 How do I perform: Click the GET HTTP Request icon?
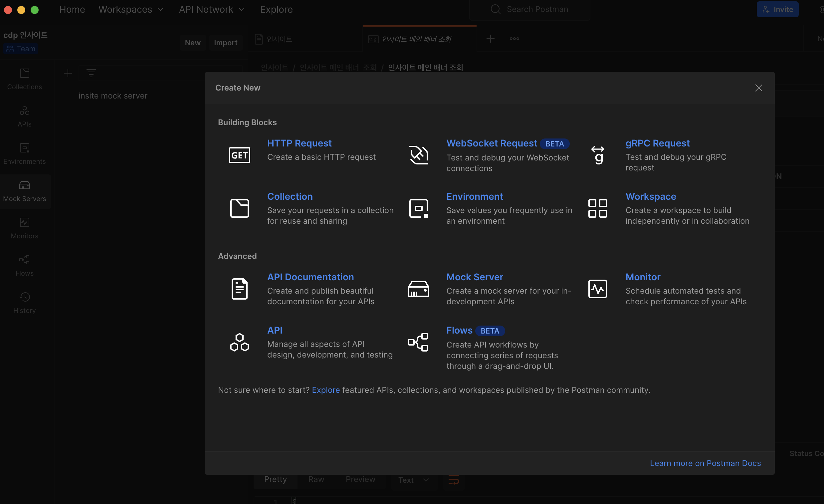click(x=239, y=155)
